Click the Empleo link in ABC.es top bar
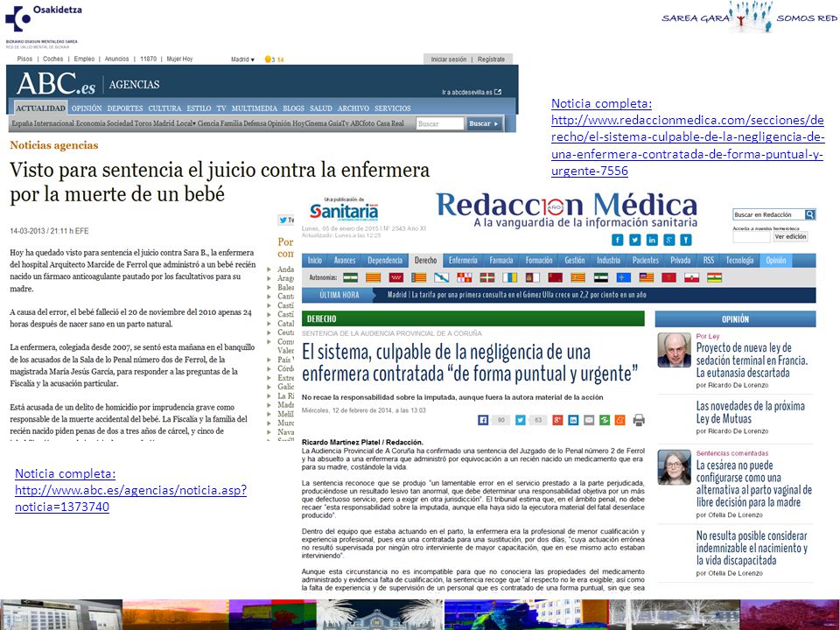Image resolution: width=840 pixels, height=630 pixels. (x=84, y=59)
